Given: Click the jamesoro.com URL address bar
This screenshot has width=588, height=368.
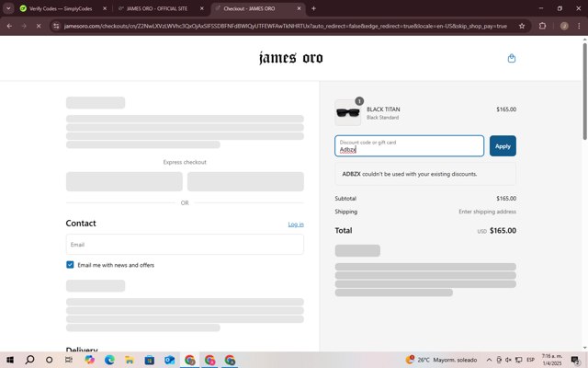Looking at the screenshot, I should 286,26.
